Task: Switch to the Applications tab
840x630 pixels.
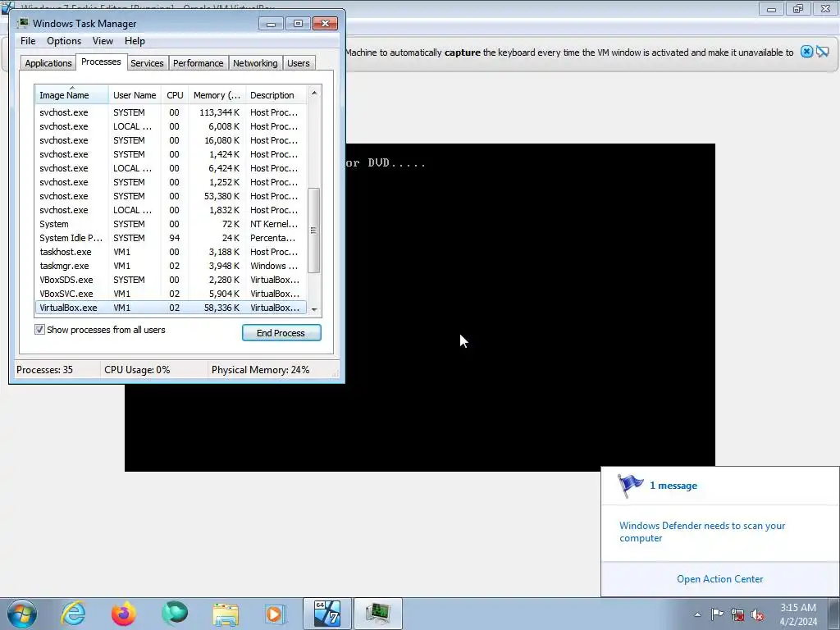Action: click(x=48, y=62)
